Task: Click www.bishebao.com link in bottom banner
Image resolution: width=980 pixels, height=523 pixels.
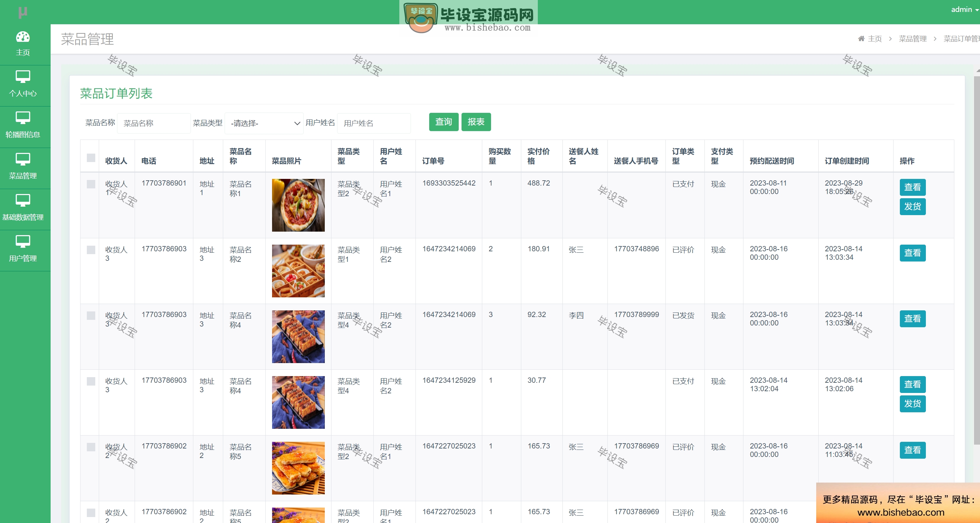Action: point(901,512)
